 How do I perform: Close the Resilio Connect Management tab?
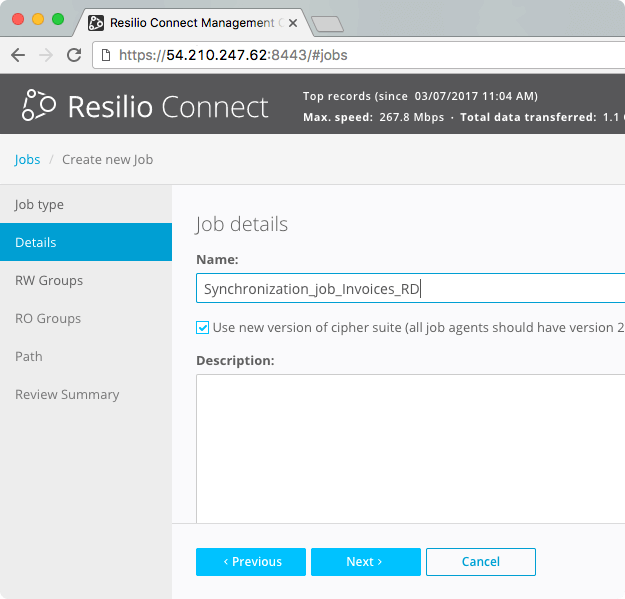coord(293,23)
